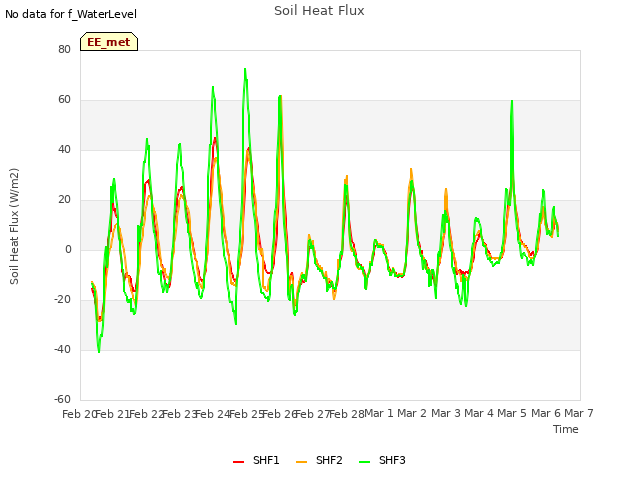Screen dimensions: 640x480
Task: Select the Soil Heat Flux chart title
Action: (319, 11)
